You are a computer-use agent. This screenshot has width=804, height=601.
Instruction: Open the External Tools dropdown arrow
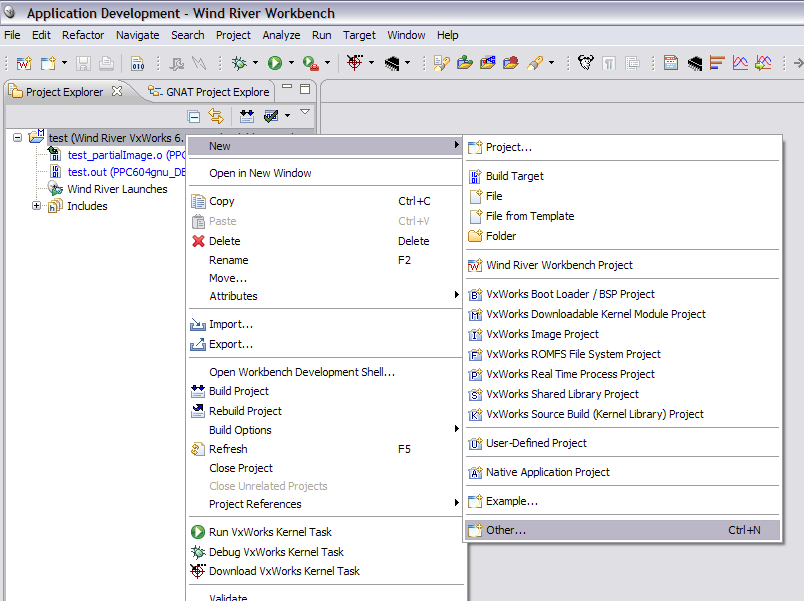(327, 63)
